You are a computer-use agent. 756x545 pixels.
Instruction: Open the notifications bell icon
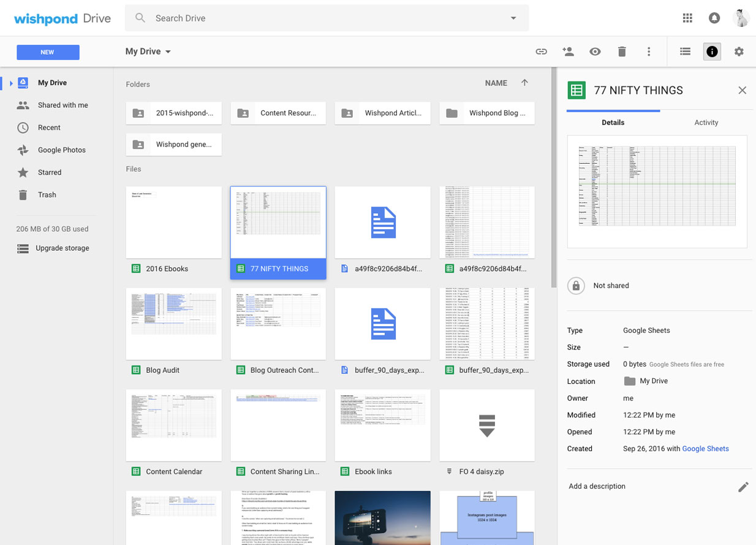[714, 18]
